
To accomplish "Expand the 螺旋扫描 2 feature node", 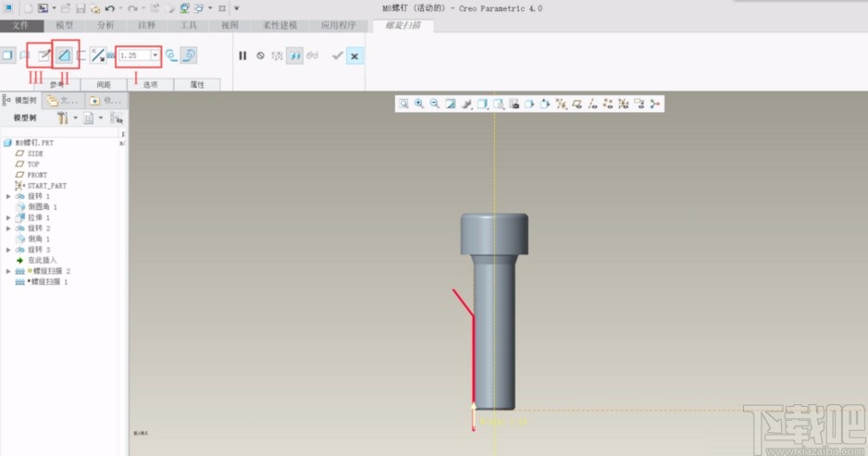I will [8, 271].
